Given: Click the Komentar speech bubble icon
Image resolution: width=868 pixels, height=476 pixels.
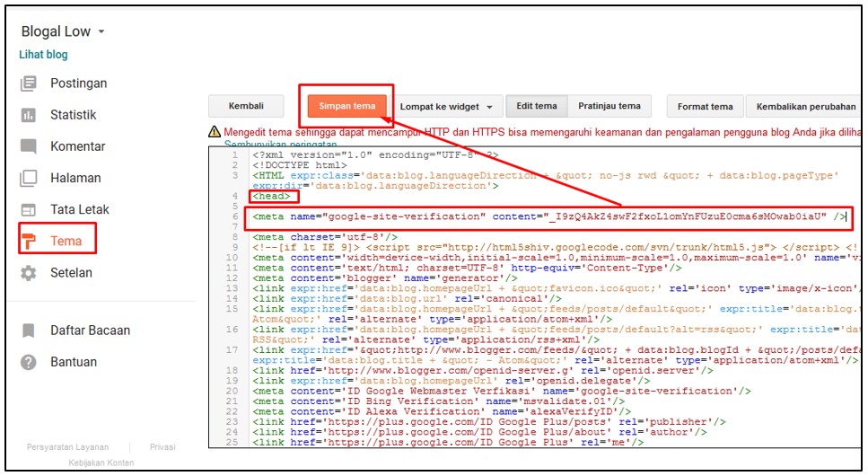Looking at the screenshot, I should coord(28,146).
